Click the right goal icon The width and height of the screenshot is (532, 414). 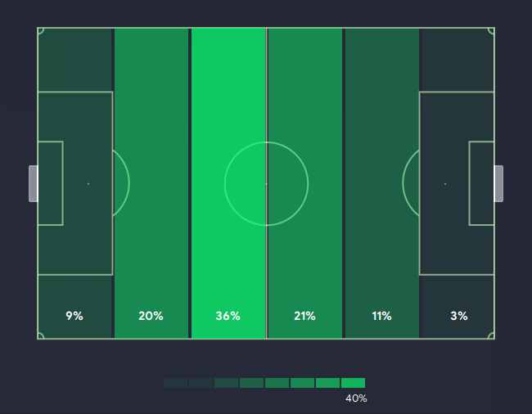(x=498, y=184)
